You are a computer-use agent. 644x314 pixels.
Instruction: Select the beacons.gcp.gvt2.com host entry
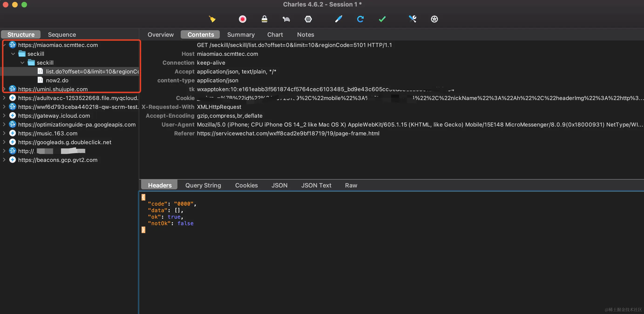(x=58, y=160)
